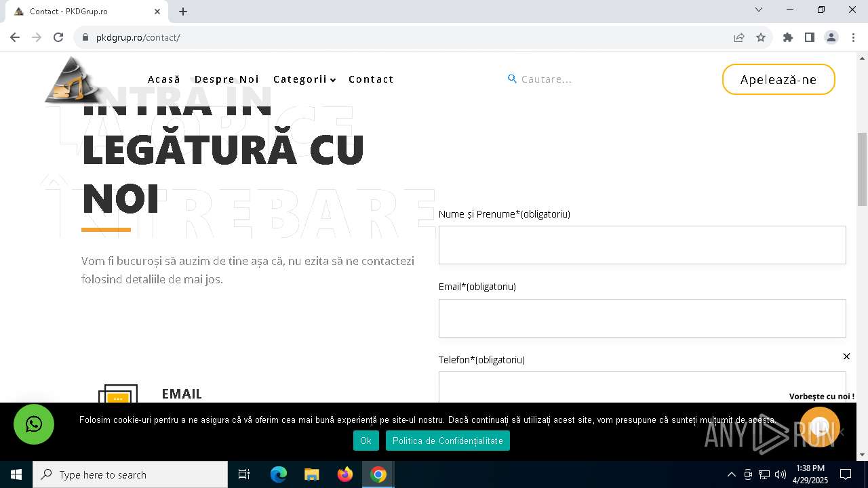Click the yellow email envelope icon
The width and height of the screenshot is (868, 488).
(x=118, y=394)
